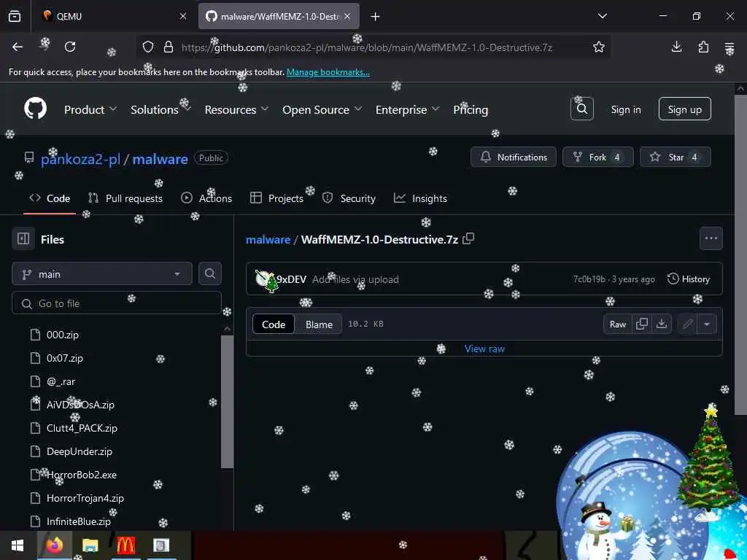Switch to the QEMU browser tab

coord(112,16)
